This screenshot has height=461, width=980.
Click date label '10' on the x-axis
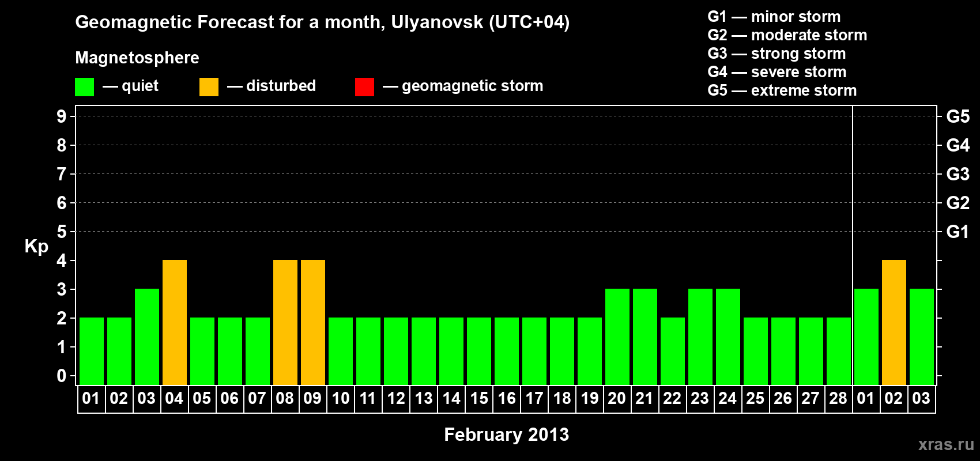[341, 399]
